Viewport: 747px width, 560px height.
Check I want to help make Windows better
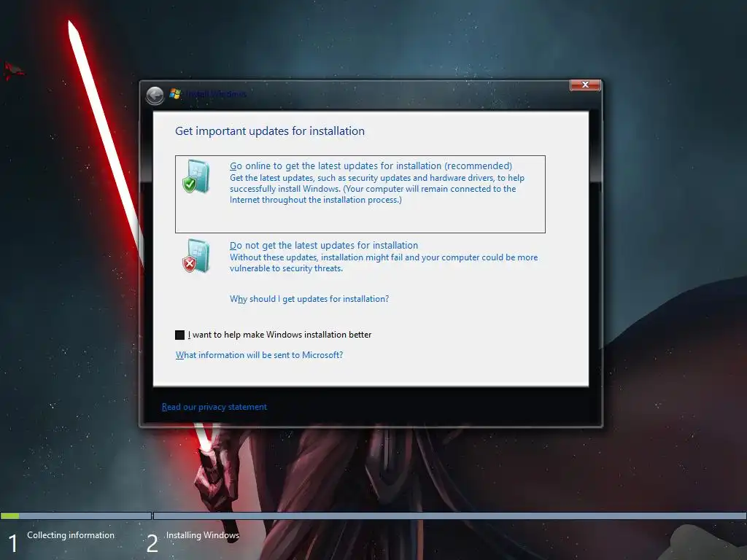coord(179,335)
